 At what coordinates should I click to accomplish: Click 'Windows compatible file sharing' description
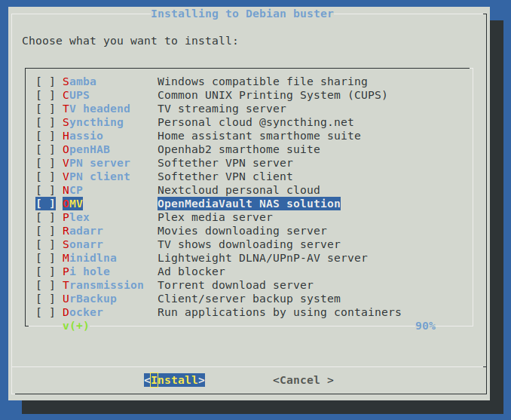coord(263,81)
